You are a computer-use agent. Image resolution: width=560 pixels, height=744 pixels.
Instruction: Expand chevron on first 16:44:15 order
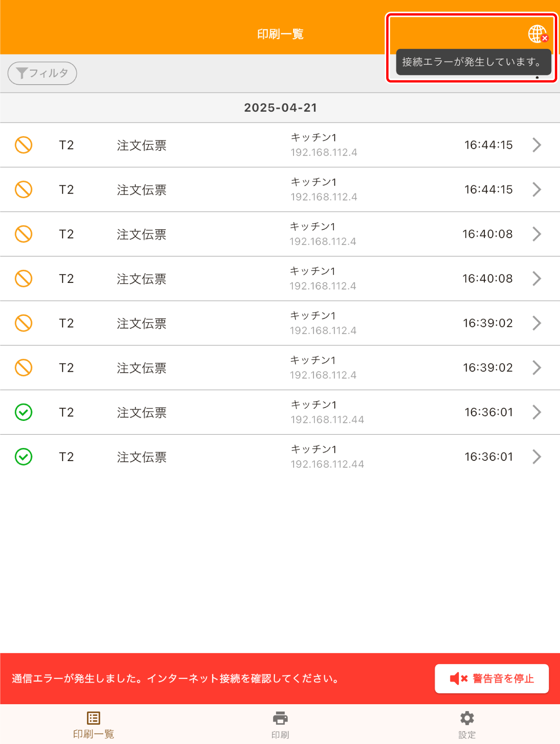(537, 145)
